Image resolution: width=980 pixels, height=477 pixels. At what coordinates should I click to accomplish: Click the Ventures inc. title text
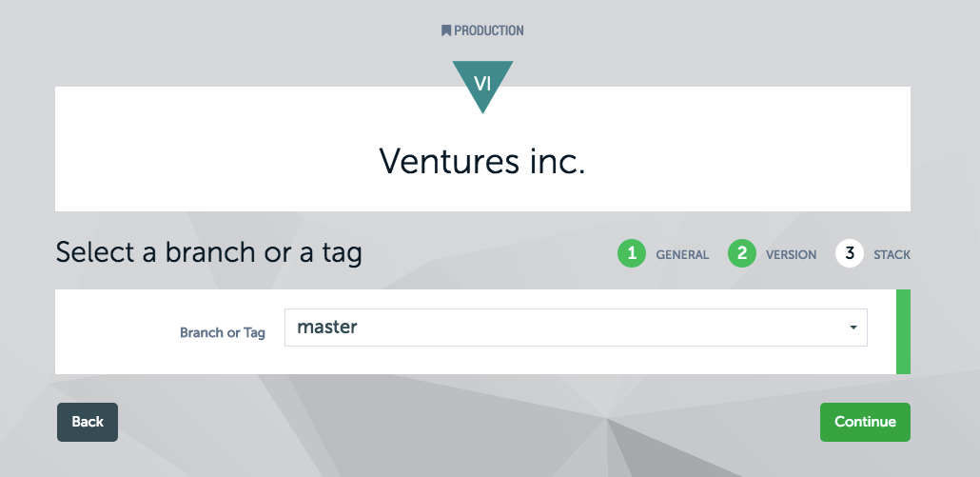[482, 161]
